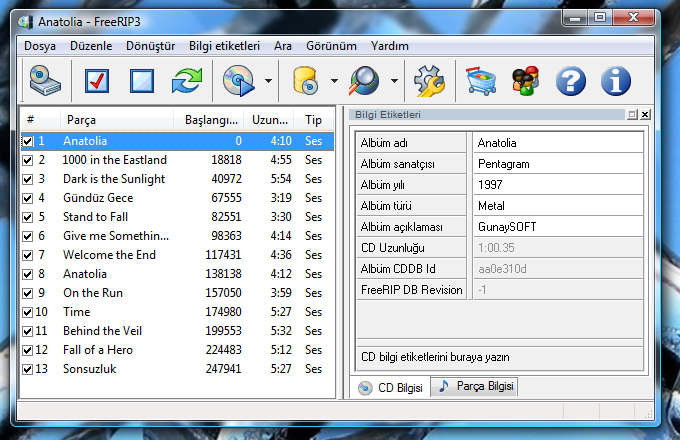Open the Dosya menu
The height and width of the screenshot is (440, 680).
[x=39, y=46]
